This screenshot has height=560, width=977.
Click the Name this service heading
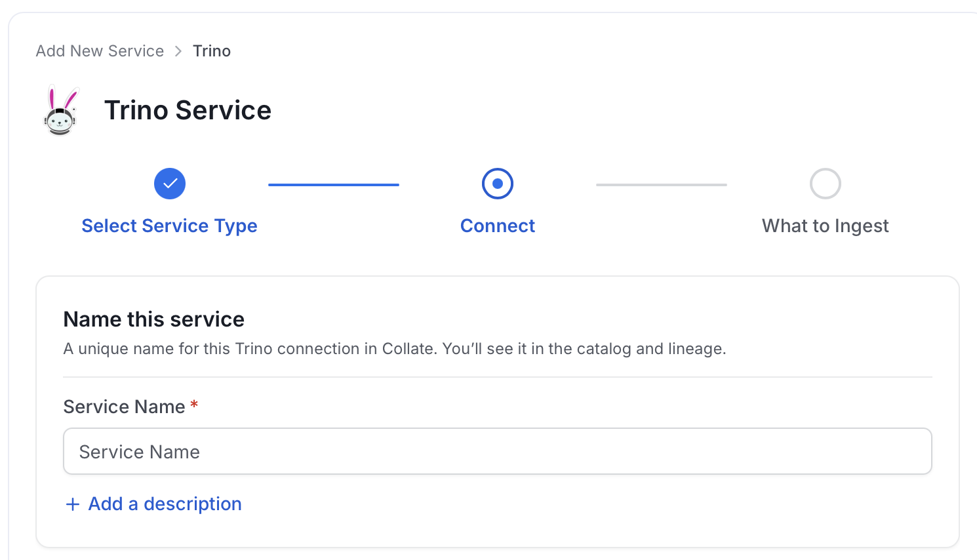coord(154,319)
